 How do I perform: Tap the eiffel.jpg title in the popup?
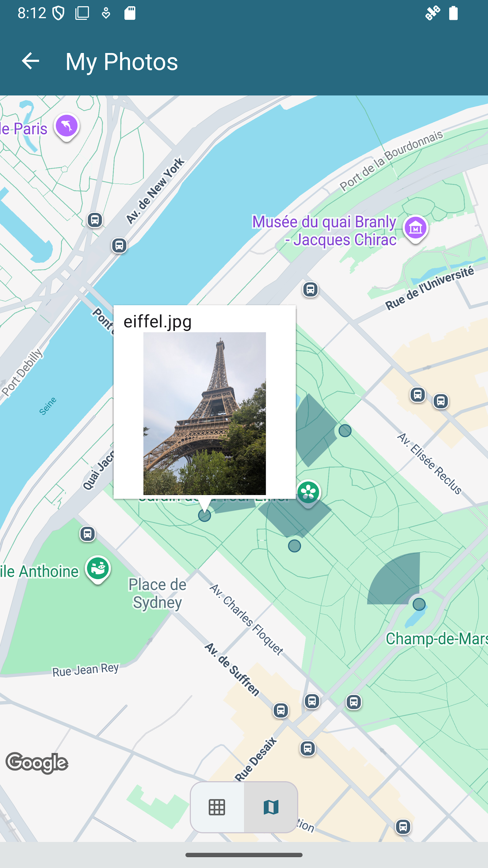(x=158, y=321)
